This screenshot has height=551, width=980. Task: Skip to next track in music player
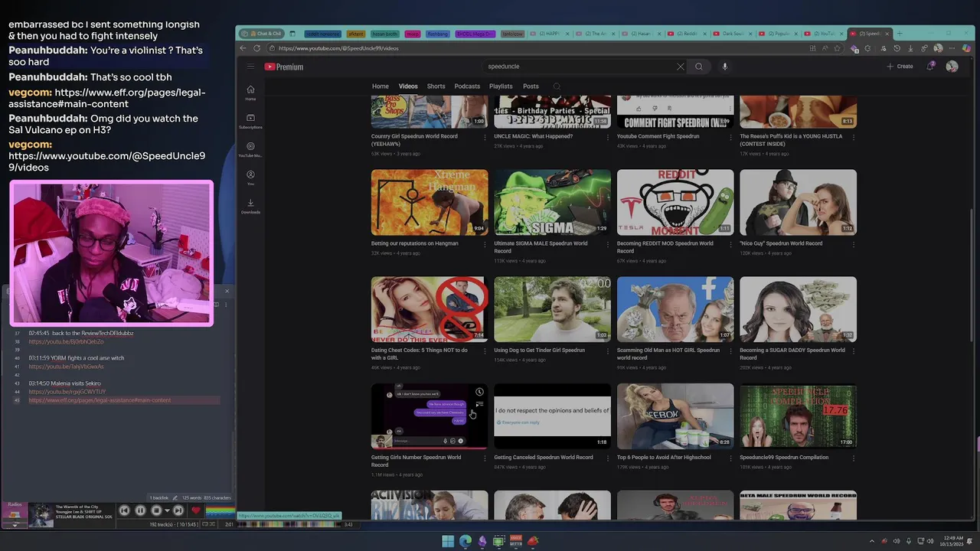178,510
